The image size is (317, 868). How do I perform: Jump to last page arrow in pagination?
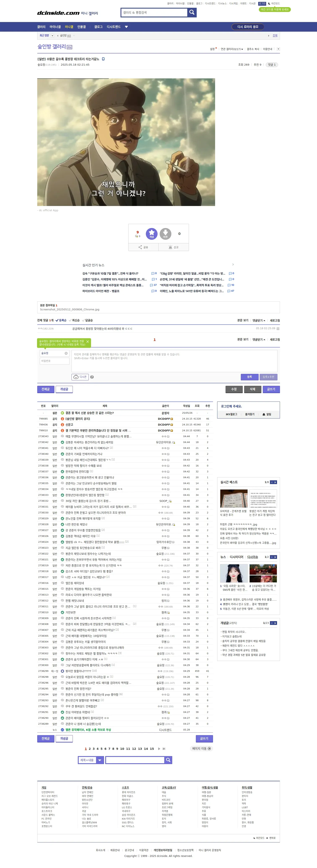pos(164,749)
